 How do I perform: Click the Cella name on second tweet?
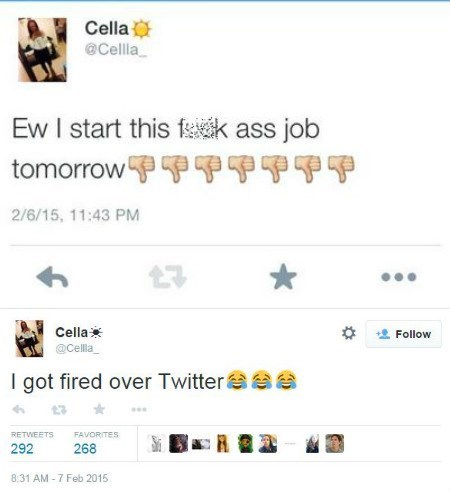point(71,332)
